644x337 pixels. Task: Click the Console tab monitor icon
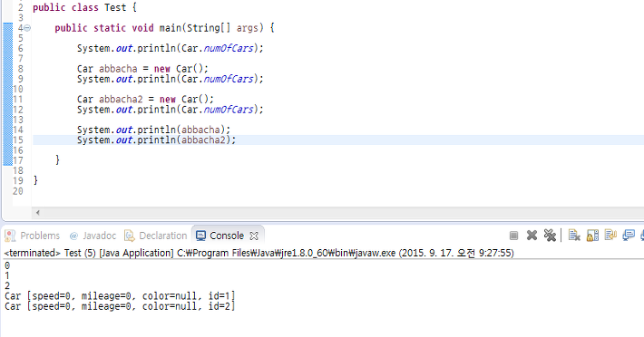200,236
